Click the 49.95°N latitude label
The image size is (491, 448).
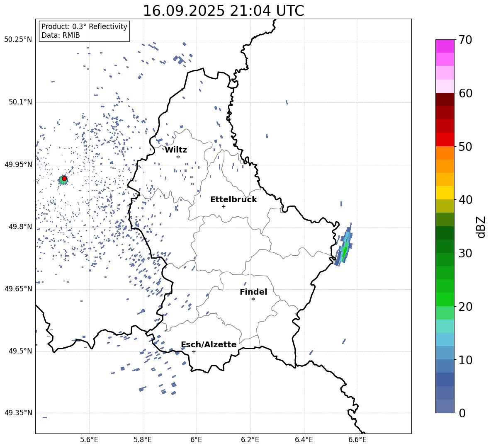click(18, 165)
